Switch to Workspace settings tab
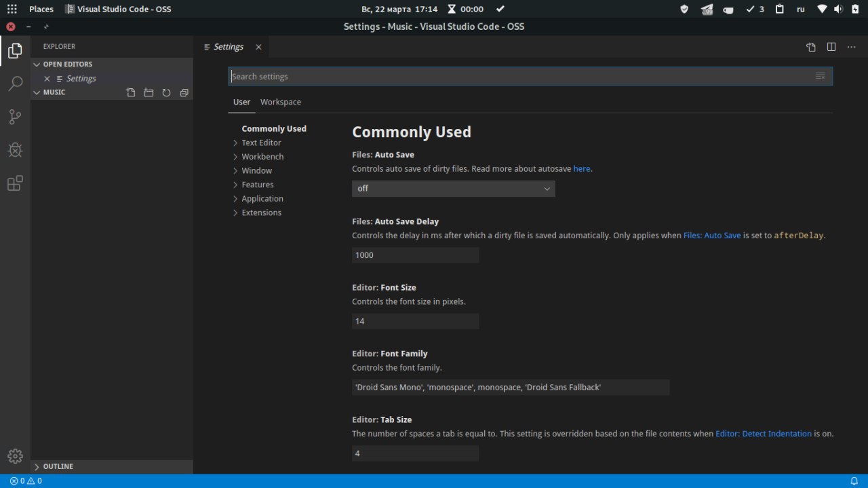This screenshot has width=868, height=488. click(281, 102)
